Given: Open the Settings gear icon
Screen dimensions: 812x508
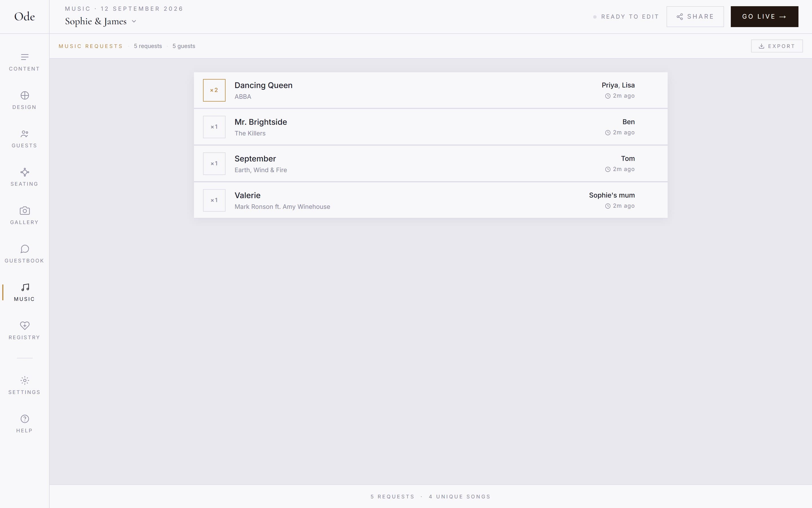Looking at the screenshot, I should click(x=25, y=380).
